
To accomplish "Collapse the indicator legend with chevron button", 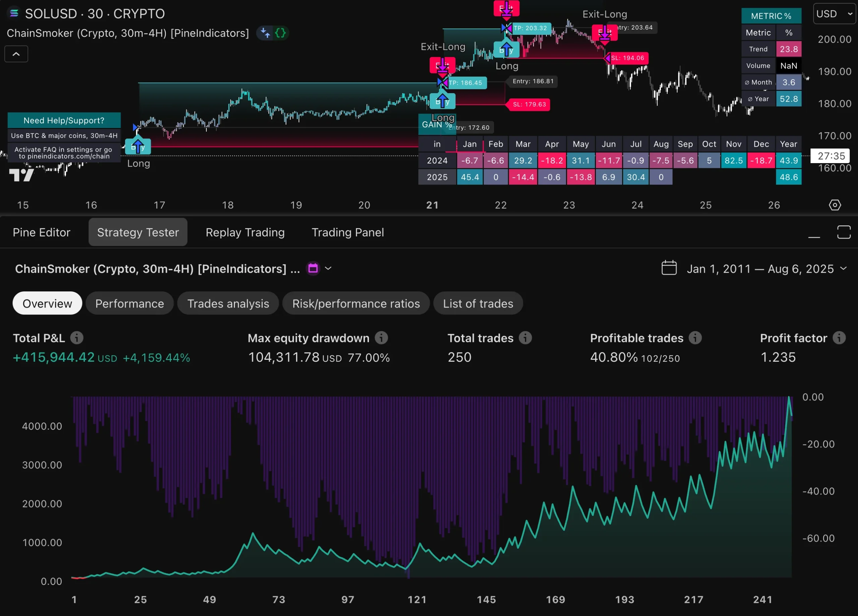I will [x=16, y=54].
